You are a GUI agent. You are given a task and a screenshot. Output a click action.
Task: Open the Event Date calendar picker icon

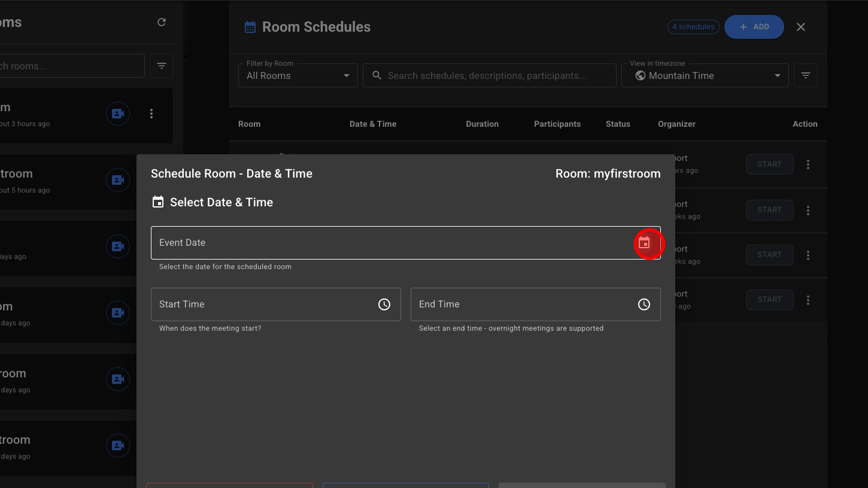pyautogui.click(x=644, y=243)
